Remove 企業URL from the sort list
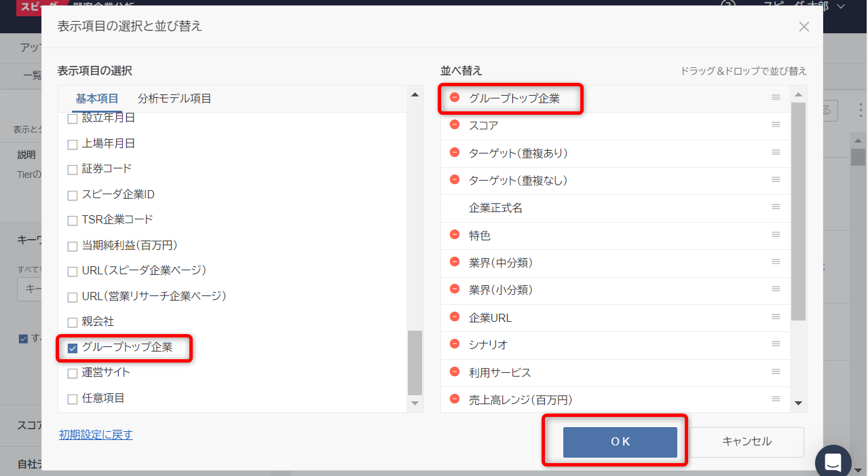This screenshot has width=868, height=476. point(455,317)
